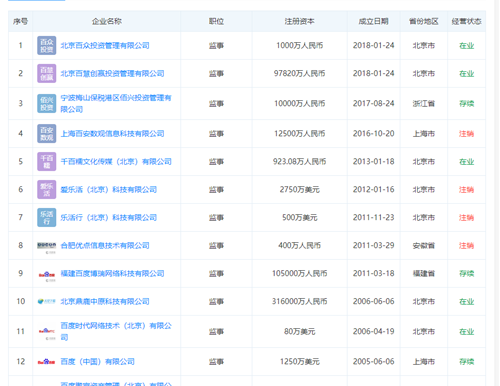Click the 福建百度博瑞 Baidu logo
Viewport: 500px width, 386px height.
click(47, 276)
